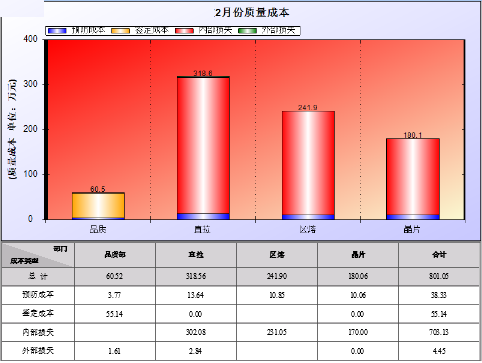Click the 318.6 data label

tap(203, 73)
